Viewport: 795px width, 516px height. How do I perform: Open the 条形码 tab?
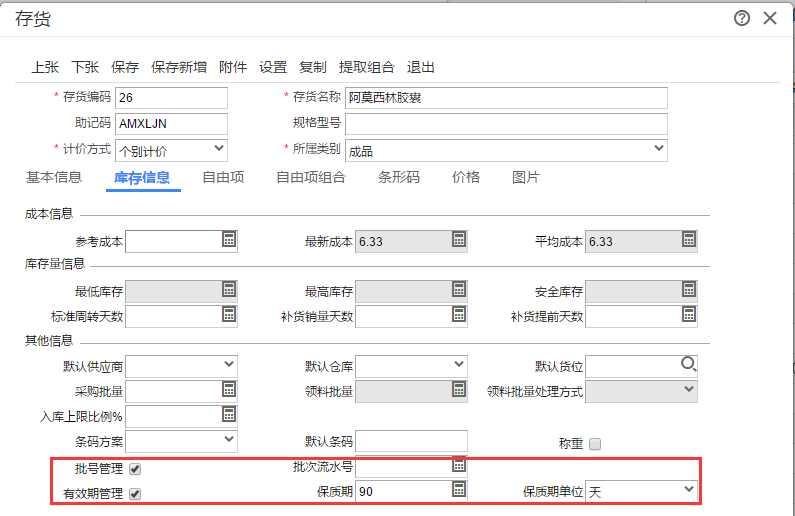pyautogui.click(x=399, y=177)
